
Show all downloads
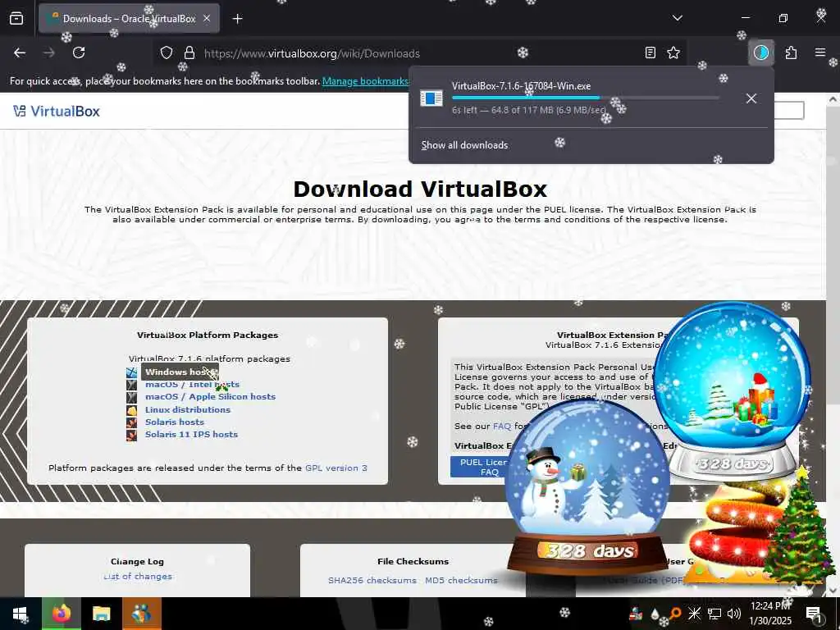[x=464, y=145]
